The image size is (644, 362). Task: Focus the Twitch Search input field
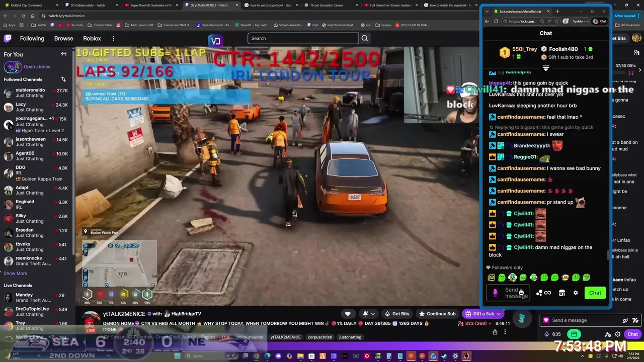click(303, 38)
